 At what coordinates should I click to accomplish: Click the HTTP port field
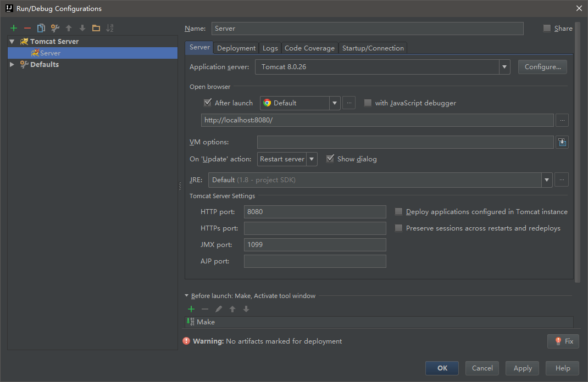[315, 212]
